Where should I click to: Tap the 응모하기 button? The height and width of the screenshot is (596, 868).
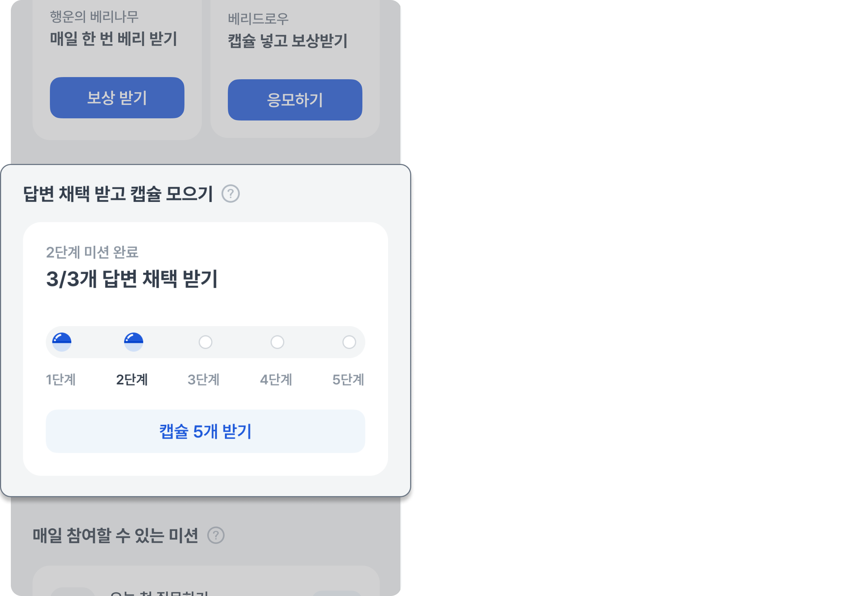click(295, 100)
